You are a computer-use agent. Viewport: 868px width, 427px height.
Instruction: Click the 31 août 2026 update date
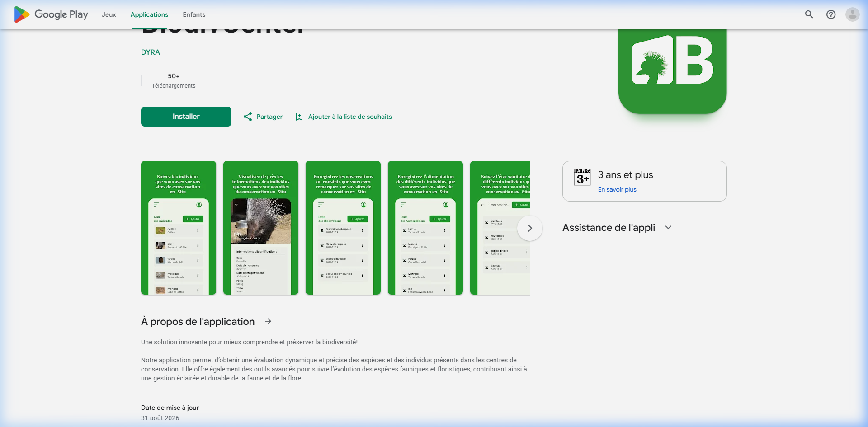click(x=160, y=418)
